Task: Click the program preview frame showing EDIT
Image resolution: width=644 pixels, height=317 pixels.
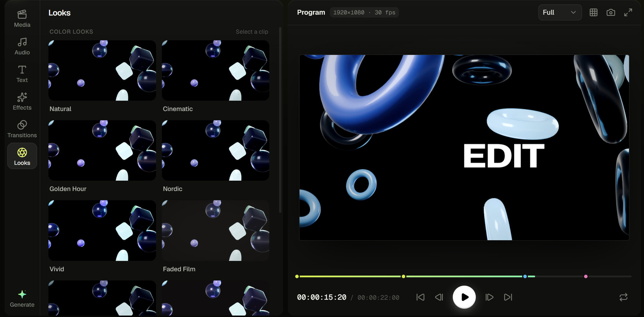Action: click(464, 147)
